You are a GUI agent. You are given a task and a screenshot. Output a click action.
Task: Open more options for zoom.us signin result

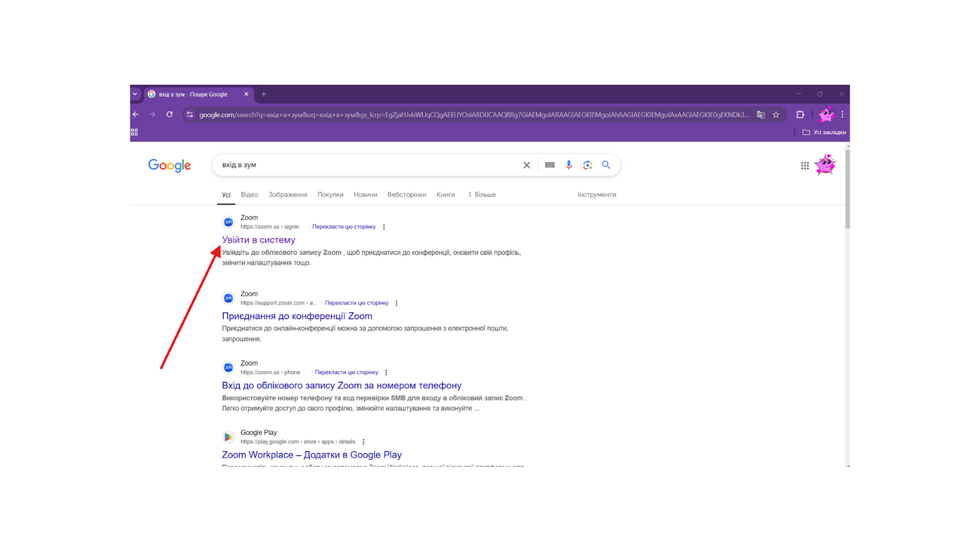384,227
